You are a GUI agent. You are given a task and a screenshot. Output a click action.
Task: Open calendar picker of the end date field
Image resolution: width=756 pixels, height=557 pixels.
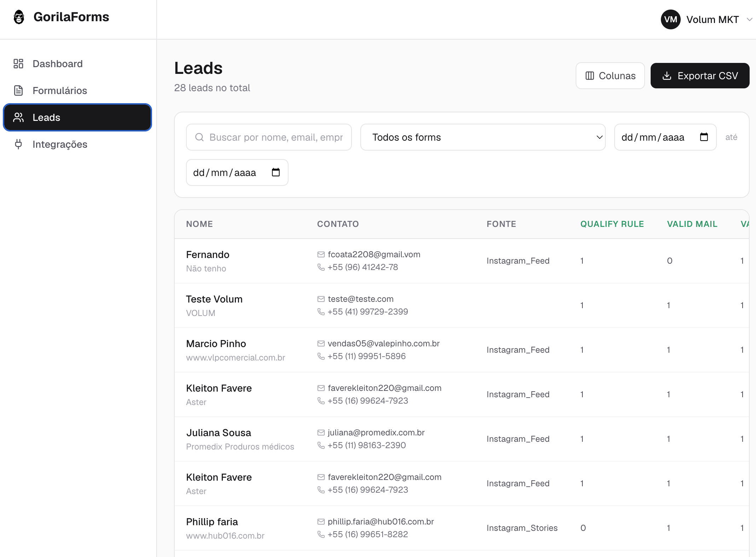tap(276, 172)
